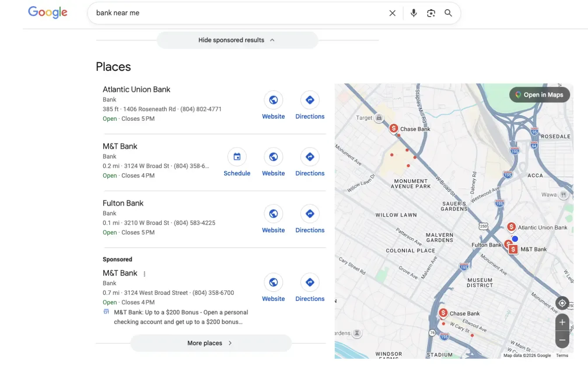588x371 pixels.
Task: Zoom in on the map
Action: click(562, 322)
